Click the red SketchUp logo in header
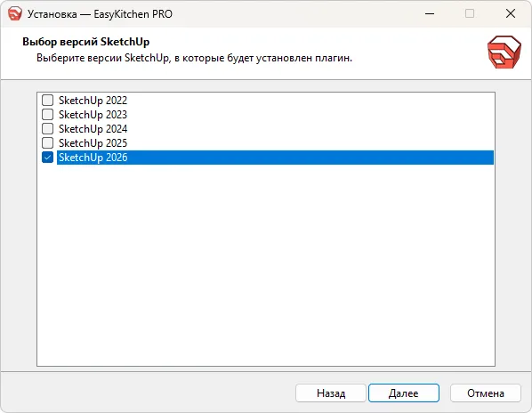Screen dimensions: 532x413 click(x=504, y=52)
